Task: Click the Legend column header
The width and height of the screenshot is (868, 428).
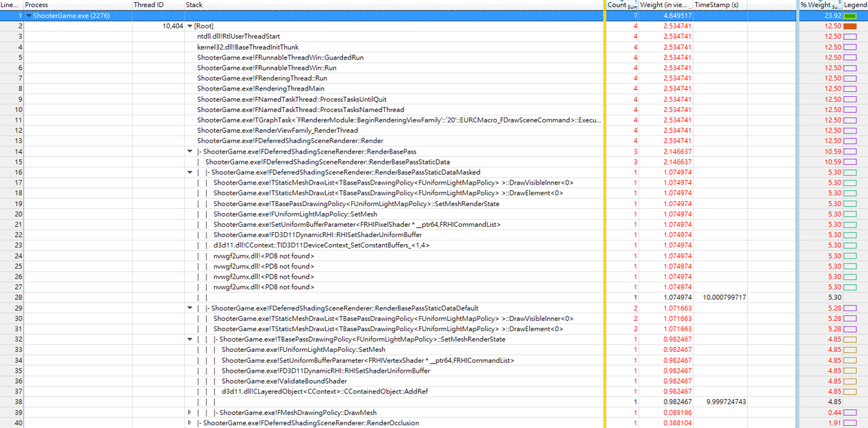Action: click(x=856, y=5)
